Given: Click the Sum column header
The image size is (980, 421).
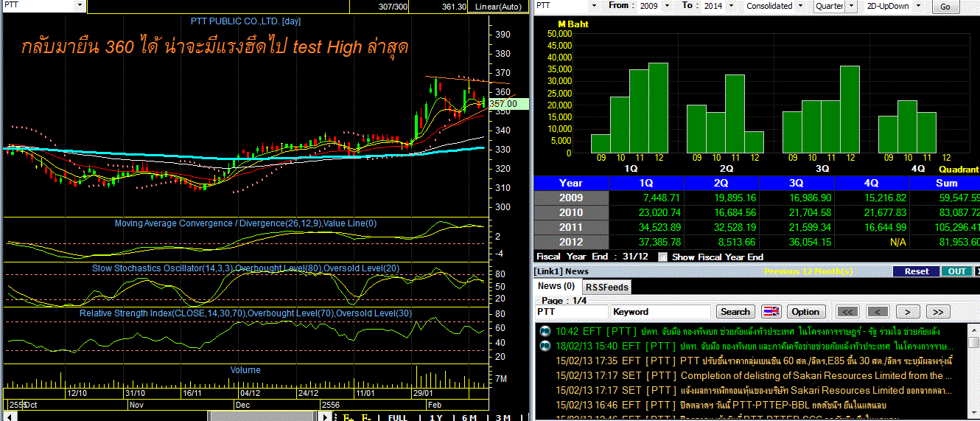Looking at the screenshot, I should coord(946,183).
